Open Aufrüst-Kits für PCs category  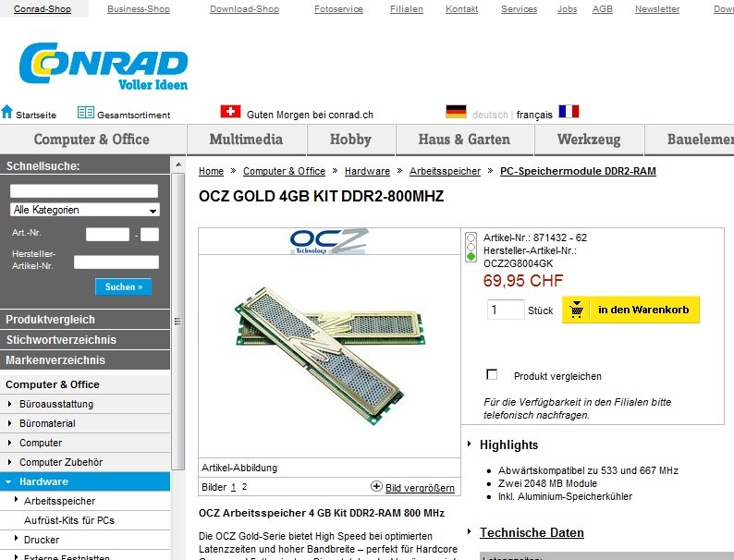pos(68,520)
